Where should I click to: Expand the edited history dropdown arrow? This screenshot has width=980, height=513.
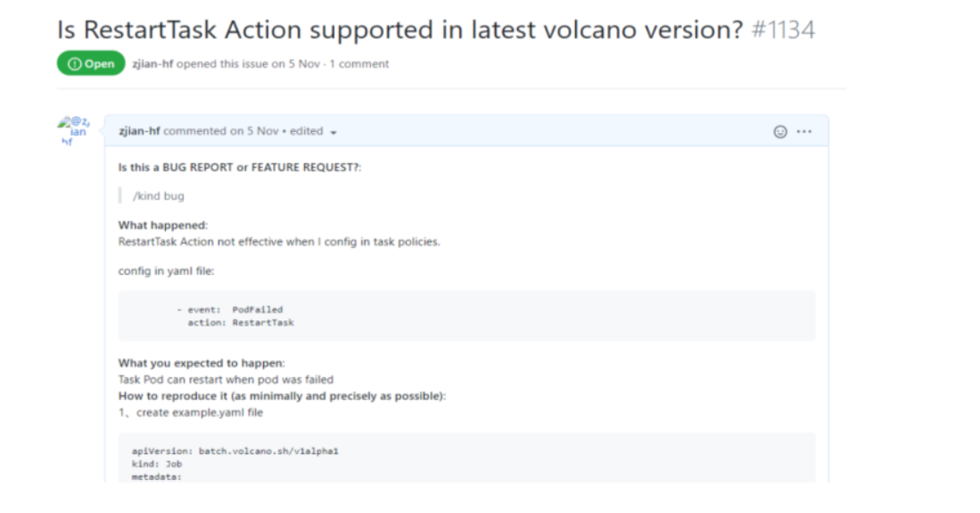pyautogui.click(x=334, y=132)
